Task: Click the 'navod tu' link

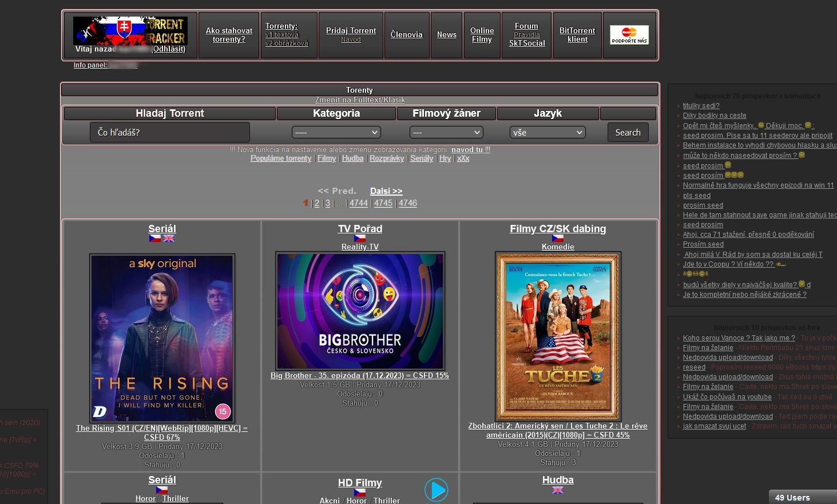Action: pos(467,150)
